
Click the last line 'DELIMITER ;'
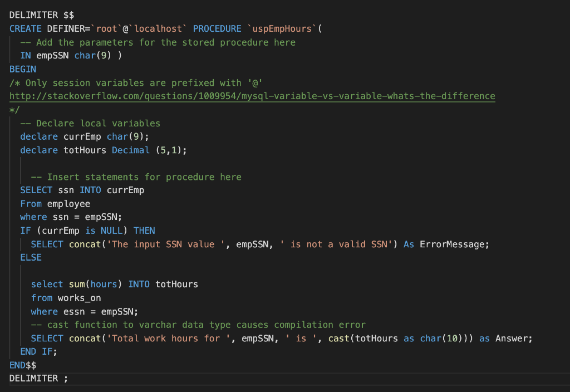click(39, 379)
